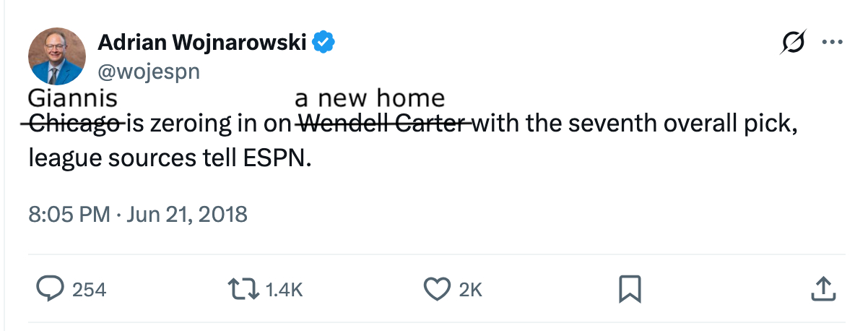868x331 pixels.
Task: Click the reply speech bubble icon
Action: [x=51, y=289]
